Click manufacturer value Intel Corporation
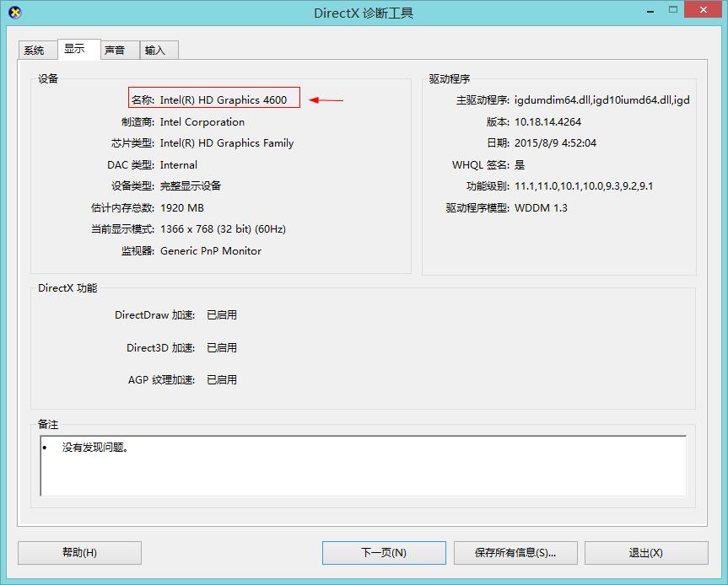The height and width of the screenshot is (585, 728). click(202, 122)
